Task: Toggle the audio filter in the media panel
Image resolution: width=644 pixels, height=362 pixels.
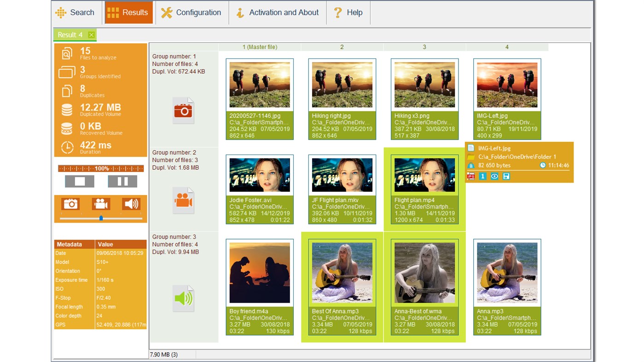Action: coord(131,204)
